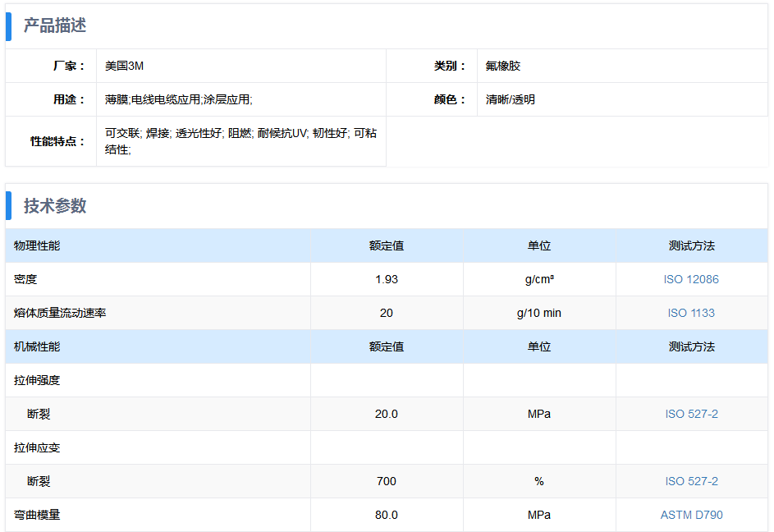Click the 拉伸强度 row label
The width and height of the screenshot is (774, 532).
(37, 380)
